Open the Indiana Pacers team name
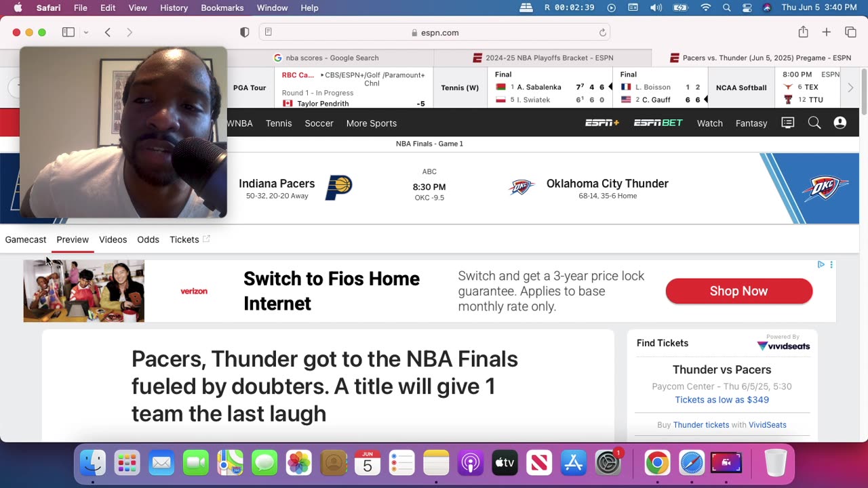Viewport: 868px width, 488px height. [277, 184]
